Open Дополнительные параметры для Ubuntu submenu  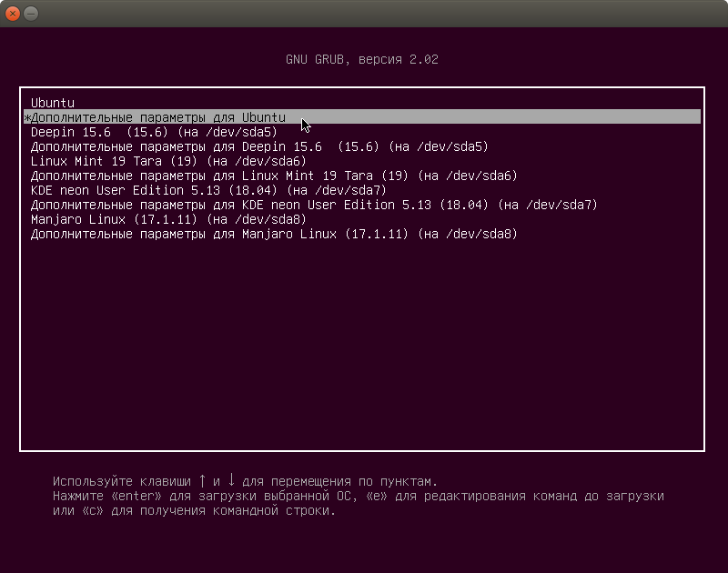tap(362, 117)
